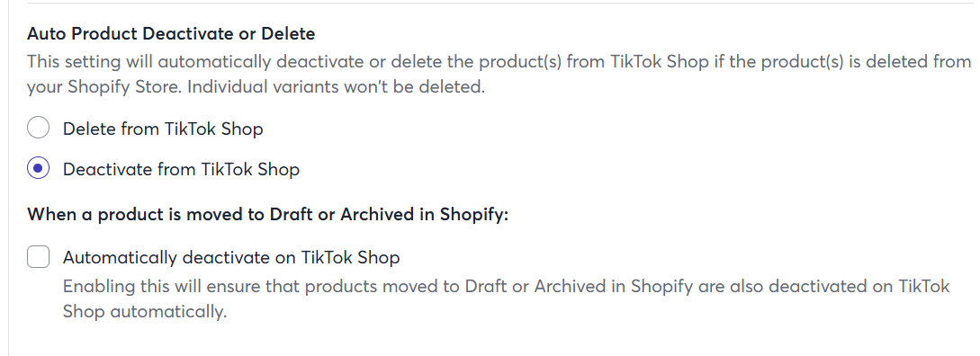The height and width of the screenshot is (356, 980).
Task: Click the "Delete from TikTok Shop" option label
Action: [163, 129]
